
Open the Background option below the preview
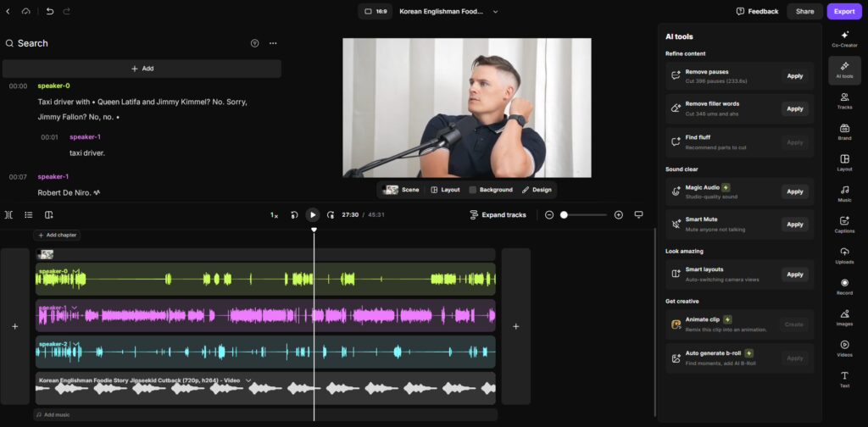(x=491, y=190)
